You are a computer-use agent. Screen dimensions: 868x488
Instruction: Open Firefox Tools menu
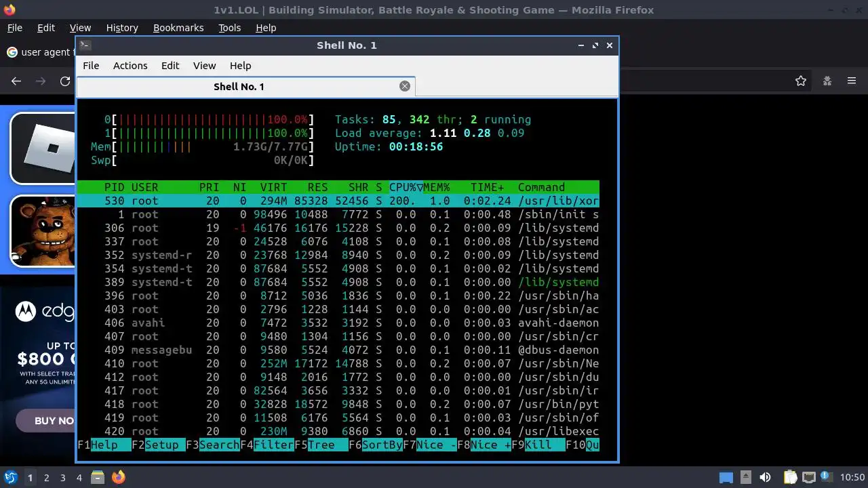pos(229,28)
